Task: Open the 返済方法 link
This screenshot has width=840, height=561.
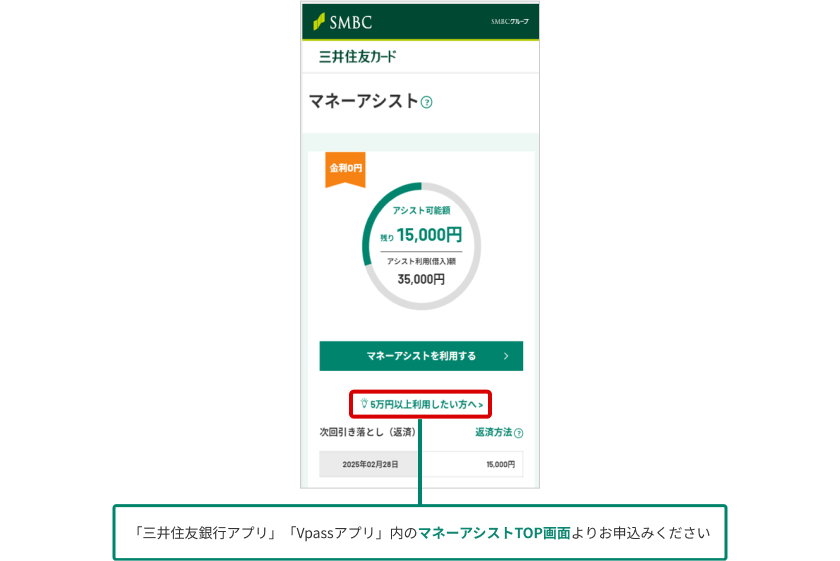Action: point(493,432)
